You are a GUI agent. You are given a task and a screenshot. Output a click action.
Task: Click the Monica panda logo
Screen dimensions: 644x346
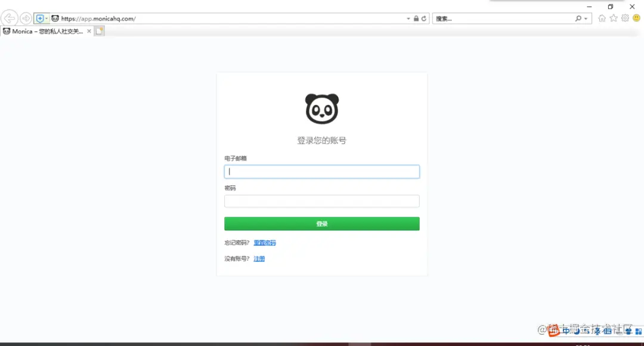[x=322, y=108]
